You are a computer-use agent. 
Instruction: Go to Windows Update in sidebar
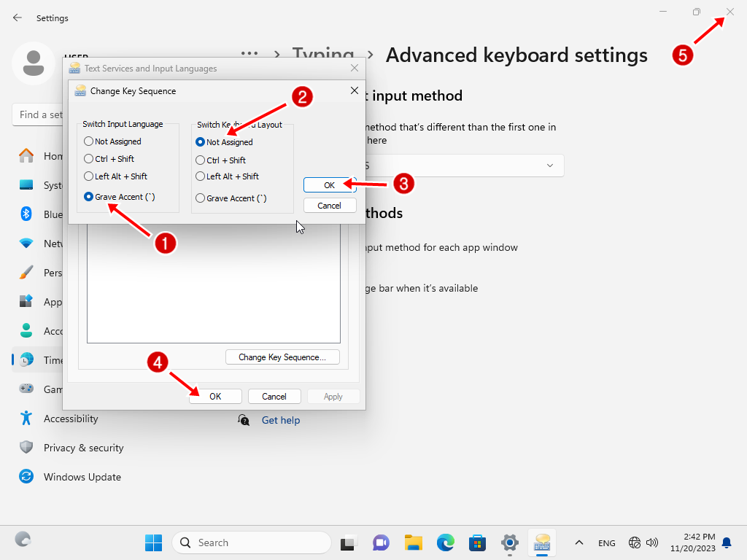click(x=82, y=477)
